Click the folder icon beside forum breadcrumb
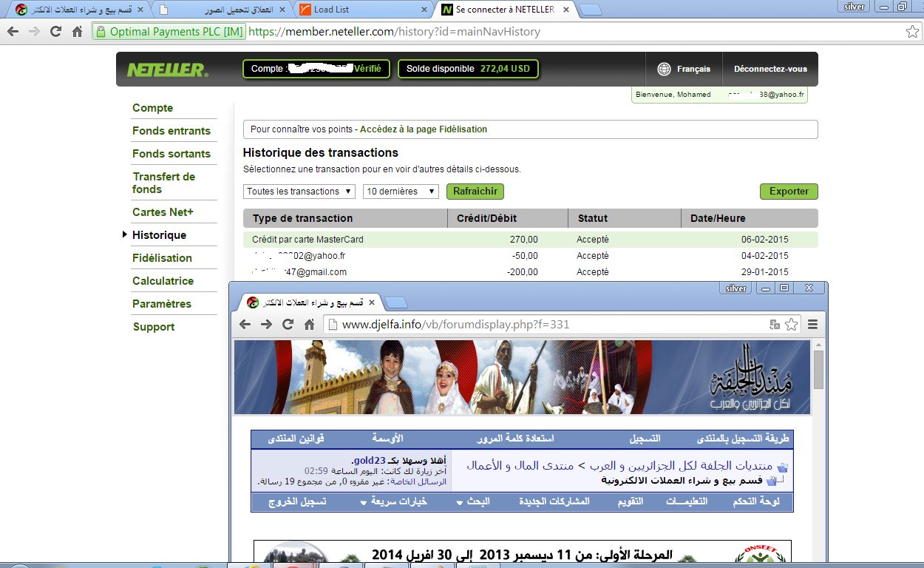924x568 pixels. (782, 466)
